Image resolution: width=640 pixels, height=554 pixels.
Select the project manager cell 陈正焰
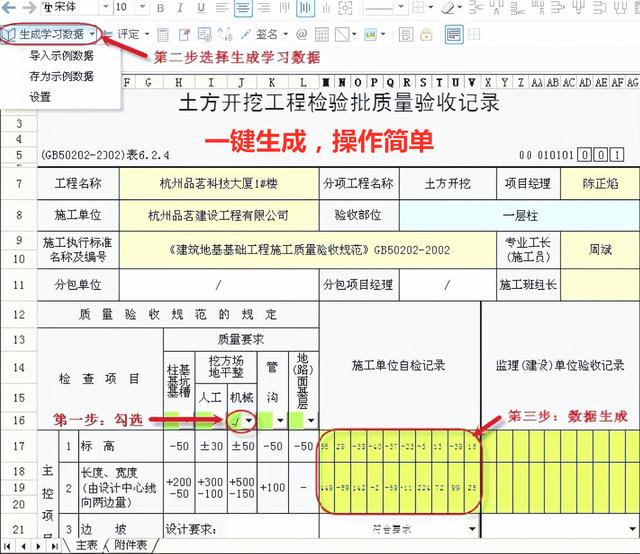(x=600, y=184)
